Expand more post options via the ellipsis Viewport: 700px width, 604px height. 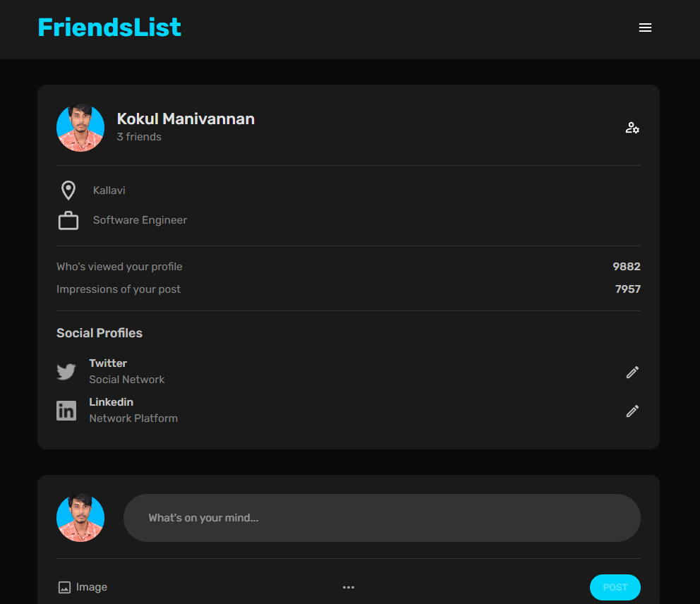[x=349, y=587]
